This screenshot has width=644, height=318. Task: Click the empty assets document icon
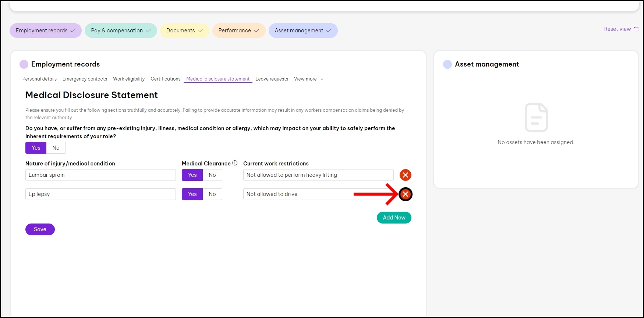point(536,117)
